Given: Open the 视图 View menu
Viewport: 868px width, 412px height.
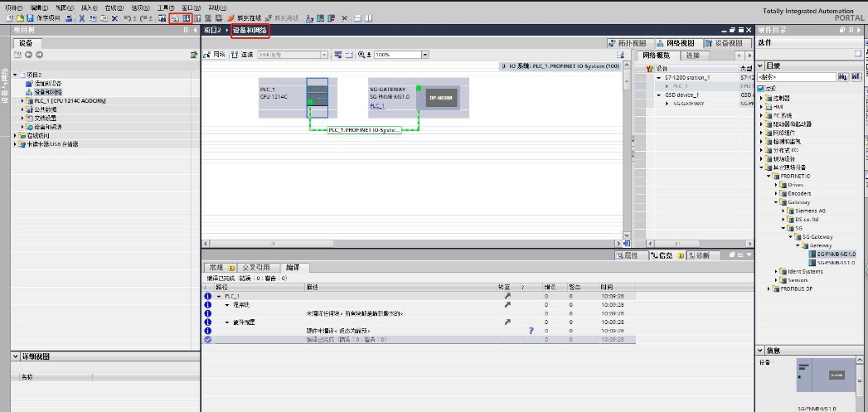Looking at the screenshot, I should [x=65, y=8].
